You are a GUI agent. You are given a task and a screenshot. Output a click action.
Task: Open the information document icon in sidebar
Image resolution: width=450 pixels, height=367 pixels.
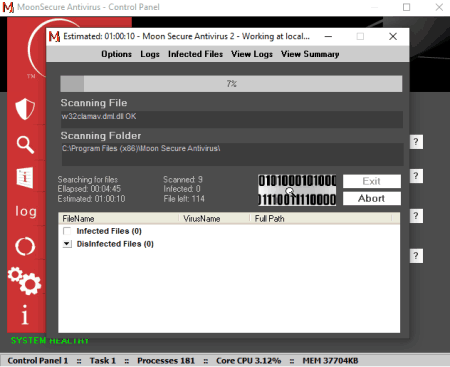point(25,178)
